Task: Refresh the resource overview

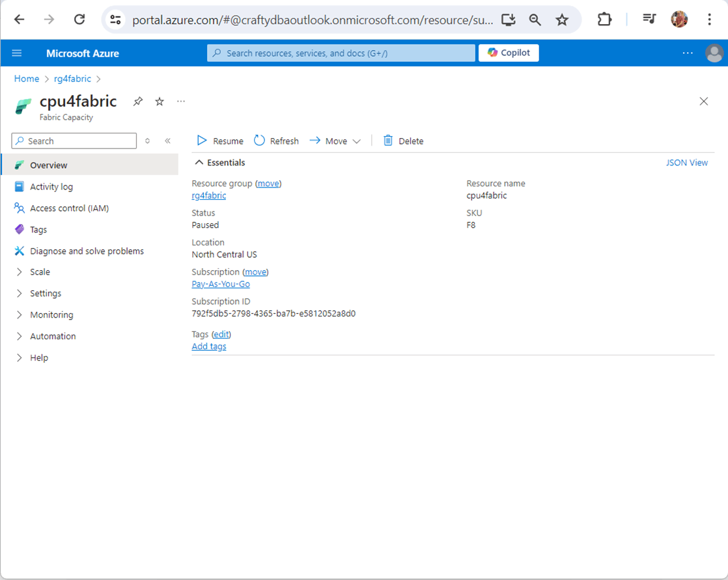Action: click(x=276, y=141)
